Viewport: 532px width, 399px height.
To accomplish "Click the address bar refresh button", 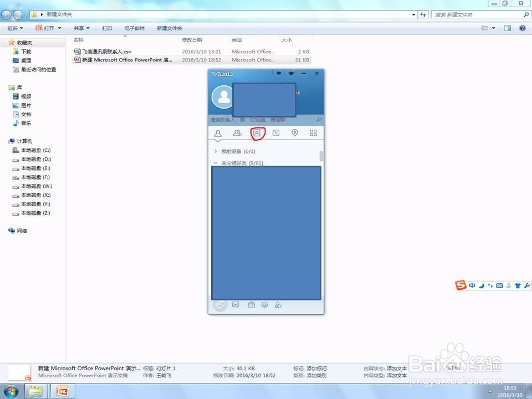I will pyautogui.click(x=423, y=14).
